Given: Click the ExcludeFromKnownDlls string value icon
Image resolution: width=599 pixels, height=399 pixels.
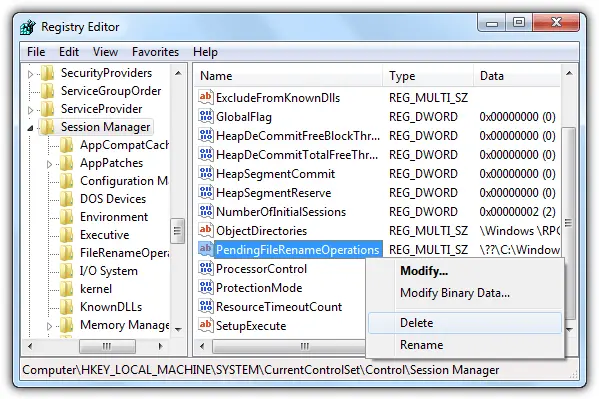Looking at the screenshot, I should coord(206,97).
